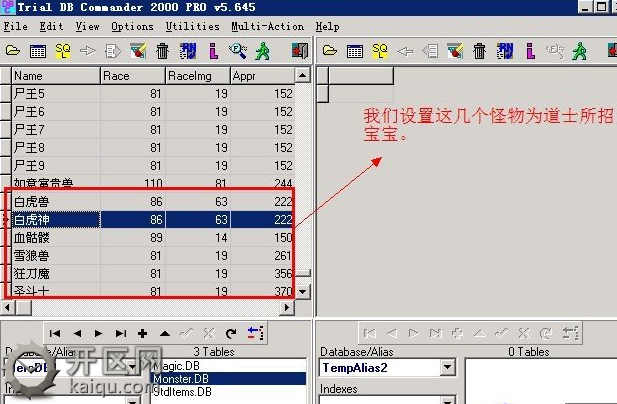Expand the left Database/Alias dropdown
This screenshot has height=404, width=617.
tap(134, 368)
